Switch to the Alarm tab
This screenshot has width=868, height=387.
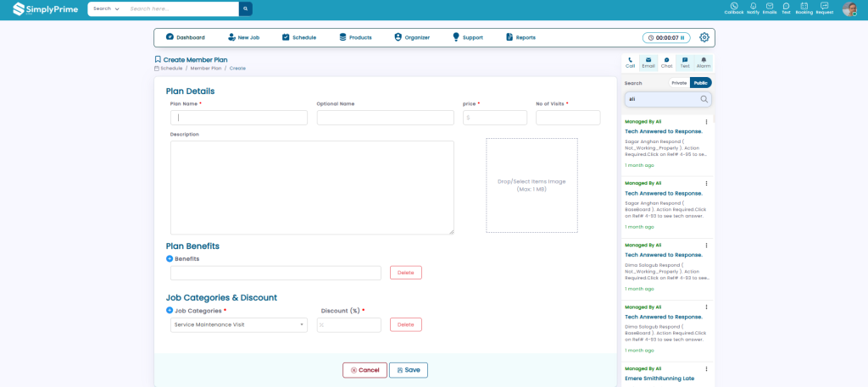pyautogui.click(x=704, y=63)
